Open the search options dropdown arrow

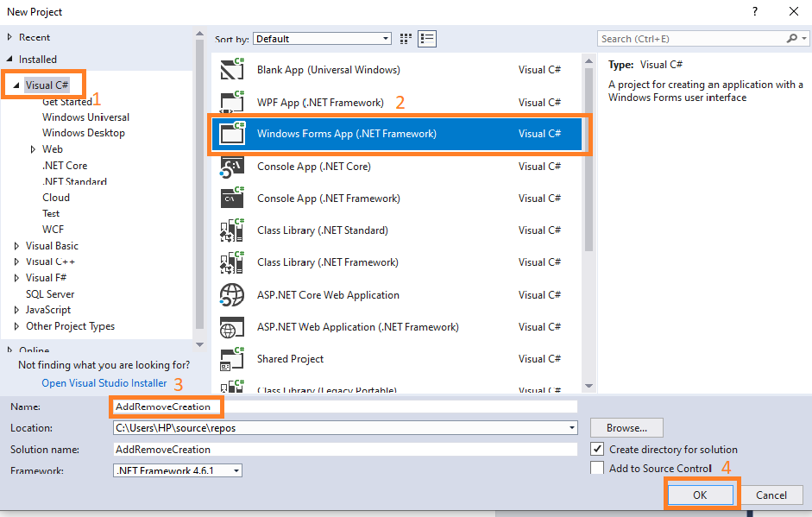803,38
